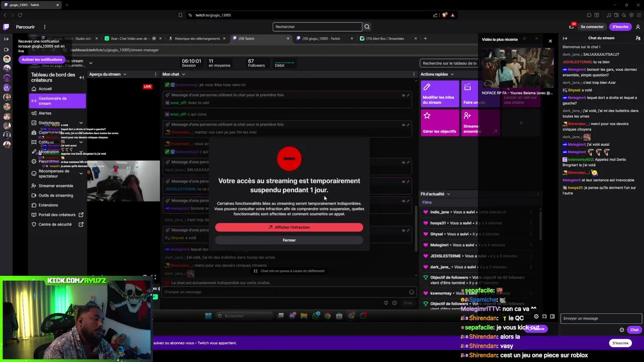Collapse the Chat du stream panel
Screen dimensions: 644x362
565,38
